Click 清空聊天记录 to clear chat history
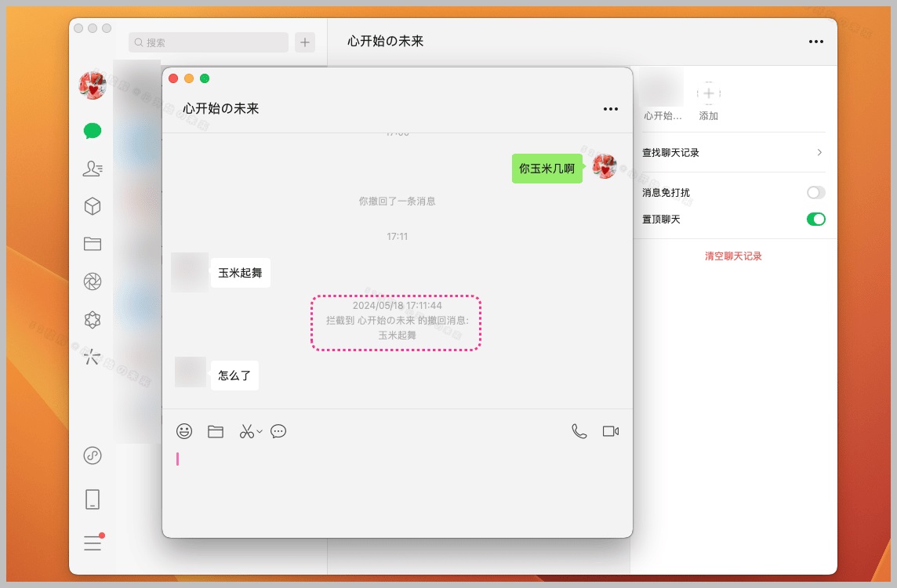The image size is (897, 588). click(732, 256)
